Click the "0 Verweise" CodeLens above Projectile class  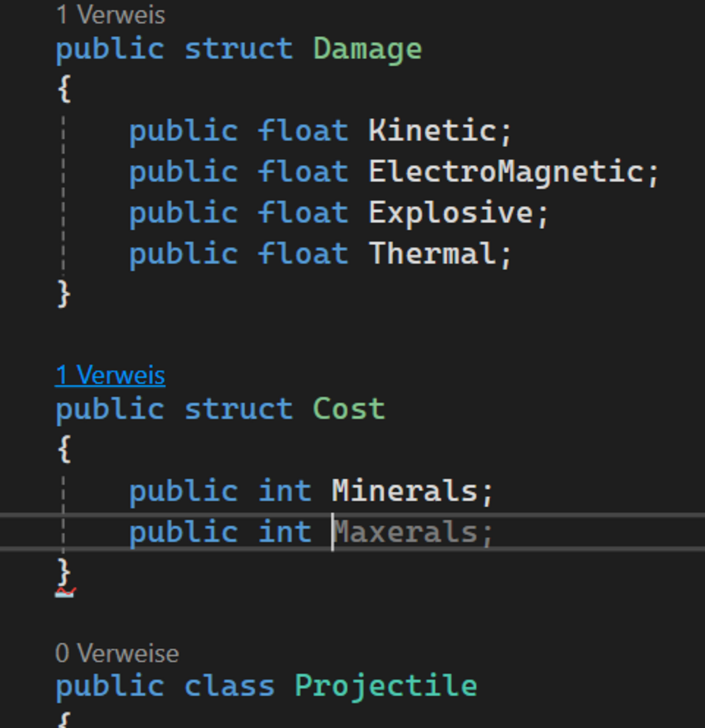[117, 652]
